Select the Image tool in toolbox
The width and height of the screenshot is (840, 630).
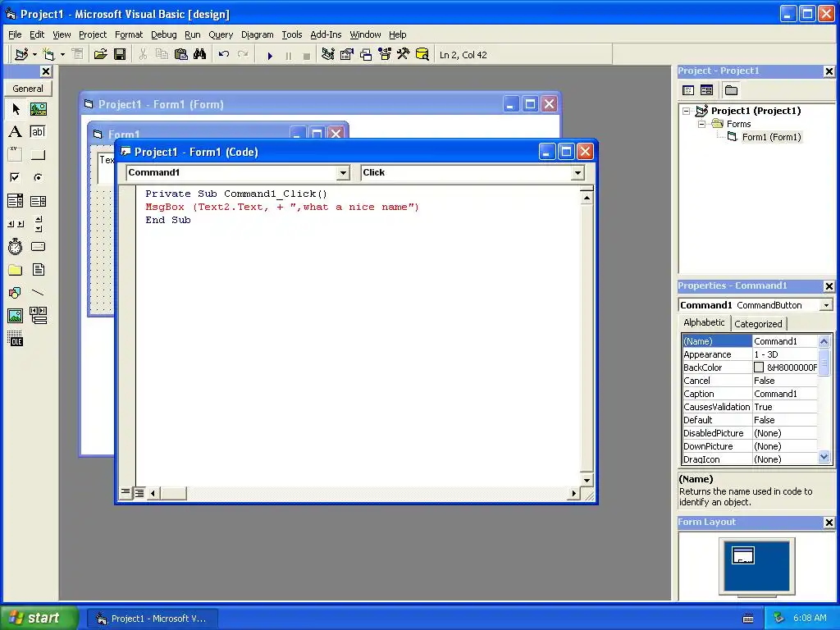[x=16, y=316]
